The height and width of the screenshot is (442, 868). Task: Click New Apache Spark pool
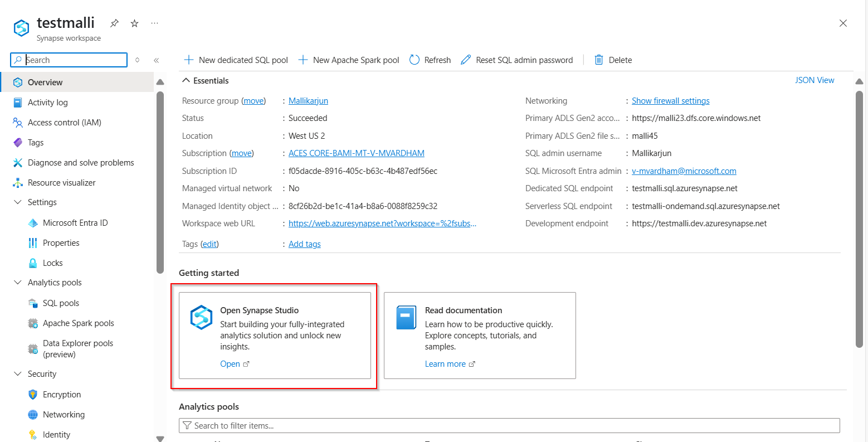pos(349,60)
